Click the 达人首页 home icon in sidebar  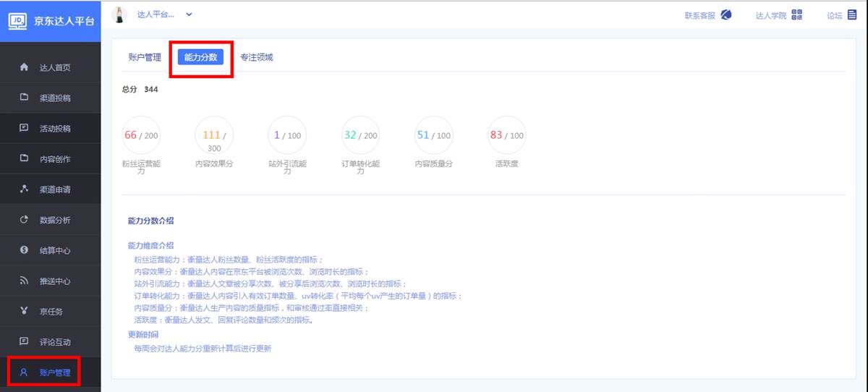pos(24,67)
